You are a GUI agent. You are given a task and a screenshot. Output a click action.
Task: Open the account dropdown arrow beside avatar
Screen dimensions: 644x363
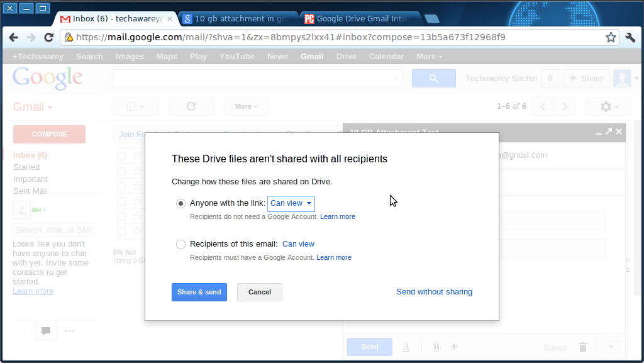click(636, 79)
